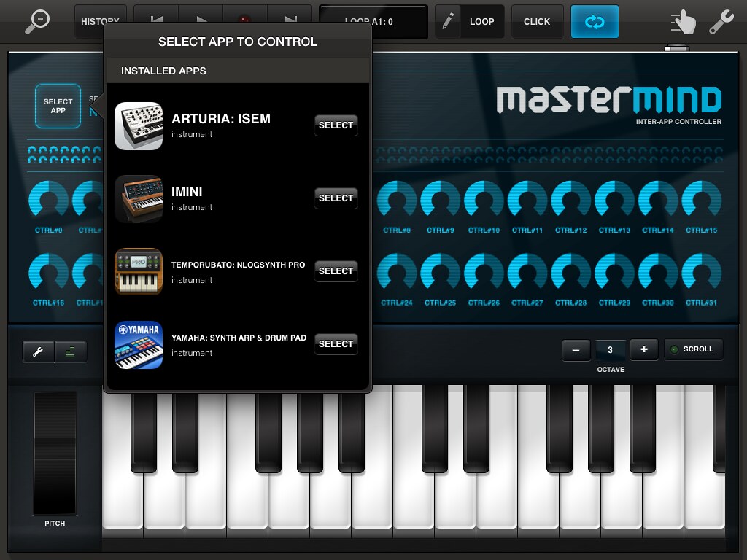747x560 pixels.
Task: Click the iMini synth app icon
Action: click(139, 199)
